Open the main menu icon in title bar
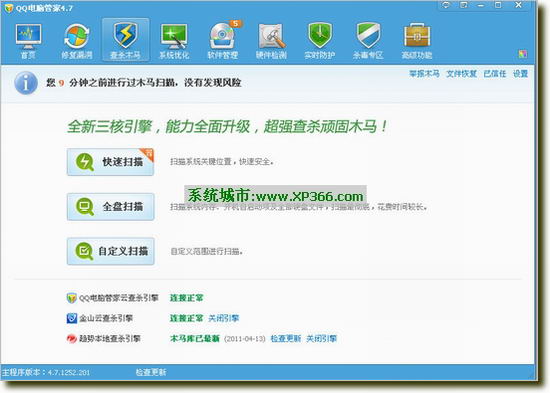Image resolution: width=550 pixels, height=393 pixels. pyautogui.click(x=464, y=5)
